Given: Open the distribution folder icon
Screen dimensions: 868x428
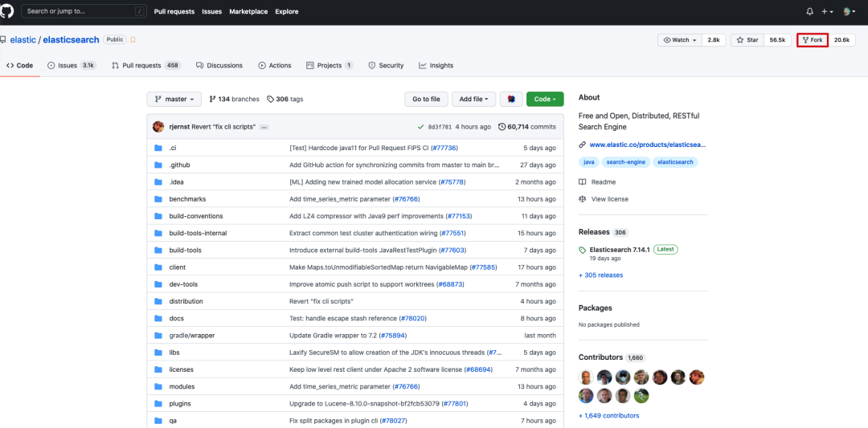Looking at the screenshot, I should 158,301.
